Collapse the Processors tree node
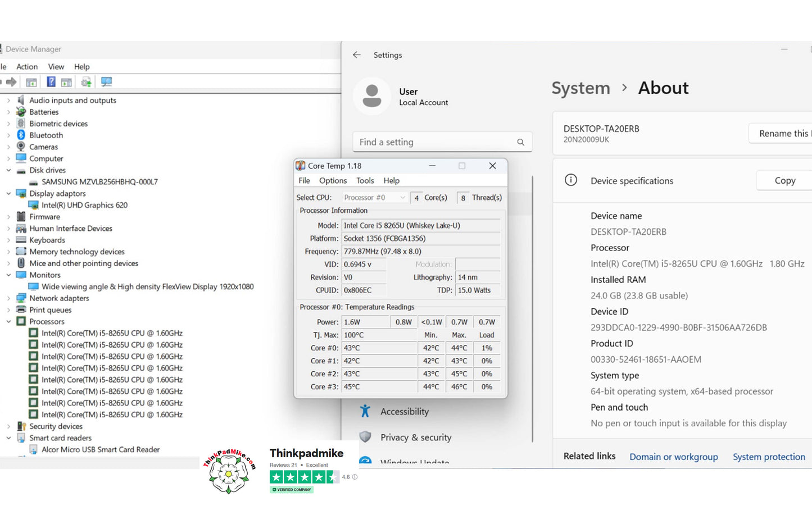 (x=8, y=321)
